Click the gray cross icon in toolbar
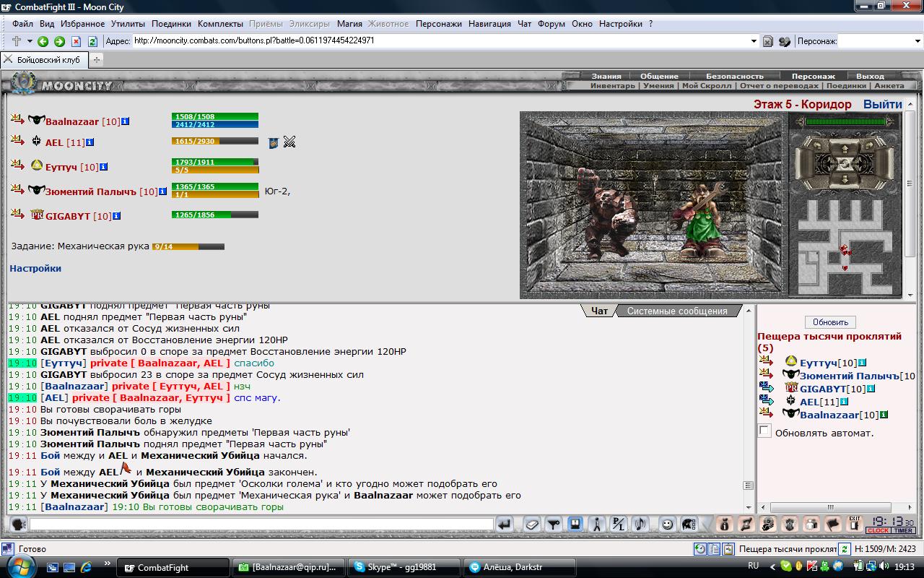 coord(17,41)
